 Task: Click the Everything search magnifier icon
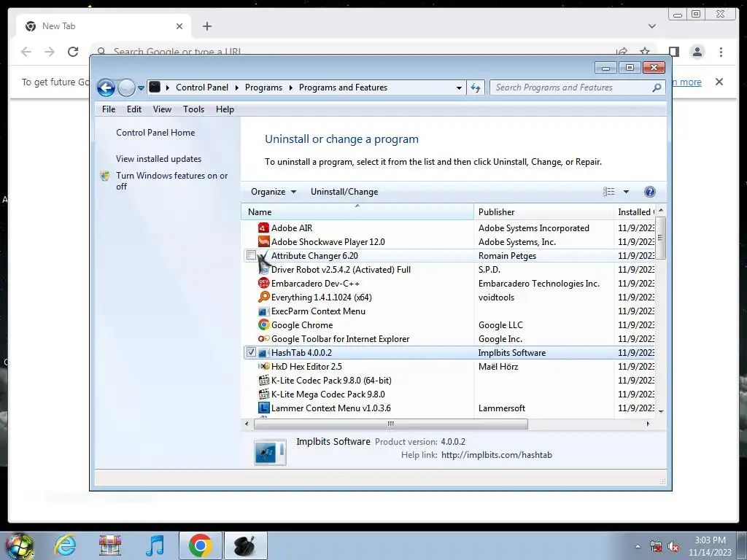pyautogui.click(x=263, y=297)
